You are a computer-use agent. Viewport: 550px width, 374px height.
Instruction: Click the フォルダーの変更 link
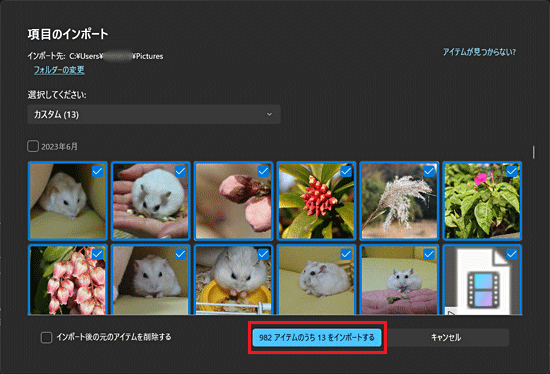pyautogui.click(x=59, y=70)
